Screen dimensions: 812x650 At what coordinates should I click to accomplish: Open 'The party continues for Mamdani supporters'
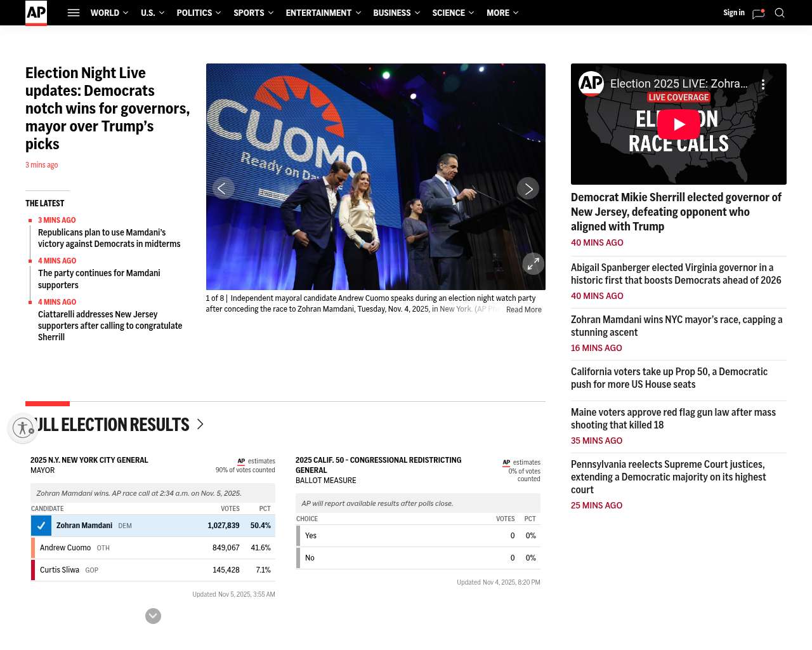click(99, 279)
